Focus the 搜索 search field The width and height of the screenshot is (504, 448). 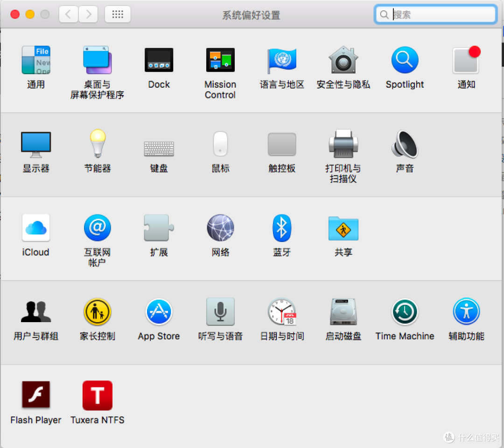435,14
